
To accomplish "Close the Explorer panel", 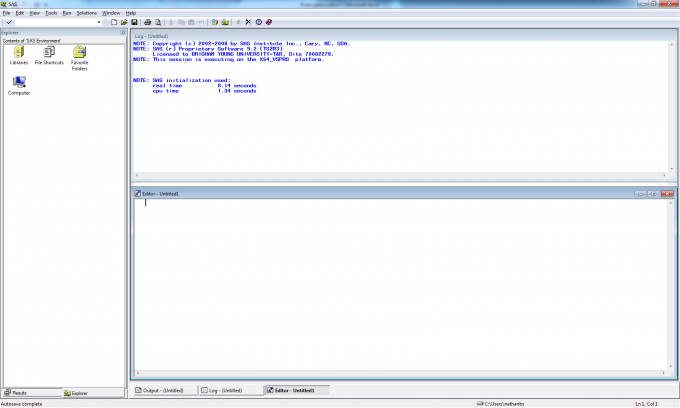I will tap(122, 32).
